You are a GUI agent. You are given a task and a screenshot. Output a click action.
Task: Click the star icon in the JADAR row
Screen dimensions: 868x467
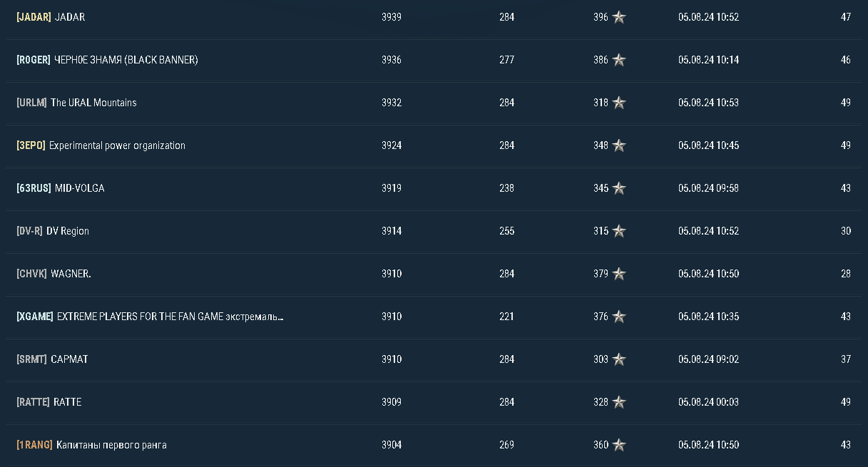[x=619, y=17]
